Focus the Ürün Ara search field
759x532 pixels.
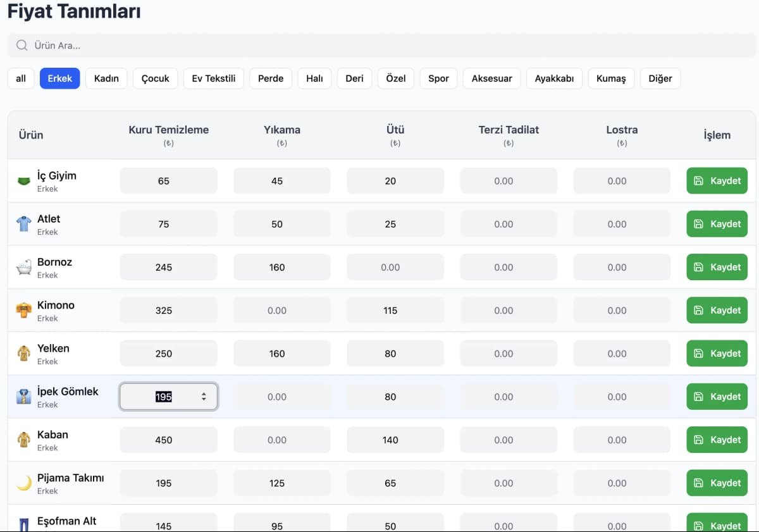[x=381, y=46]
